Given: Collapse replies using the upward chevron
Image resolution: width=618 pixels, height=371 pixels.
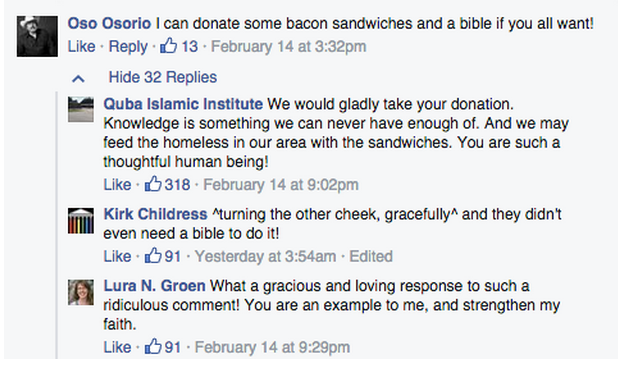Looking at the screenshot, I should click(78, 79).
